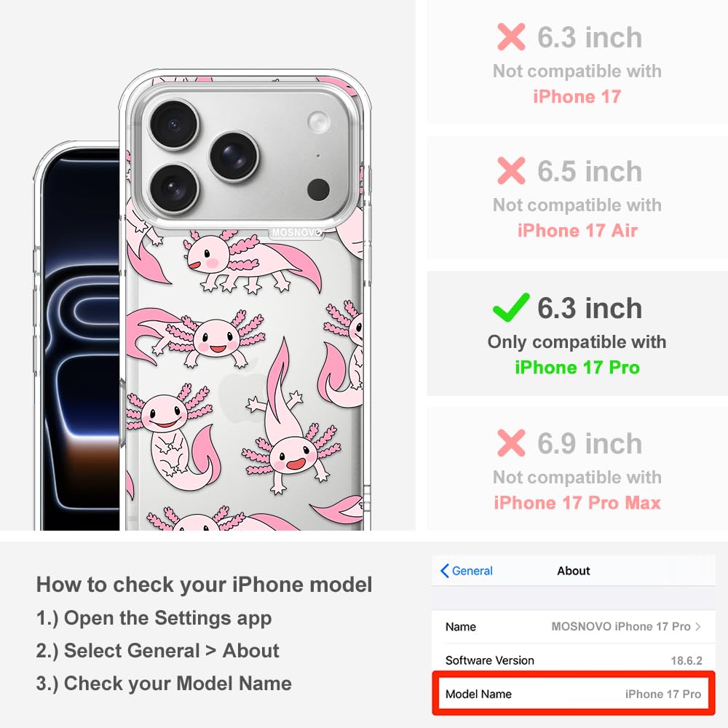Click the red X next to 6.9 inch

(x=511, y=443)
